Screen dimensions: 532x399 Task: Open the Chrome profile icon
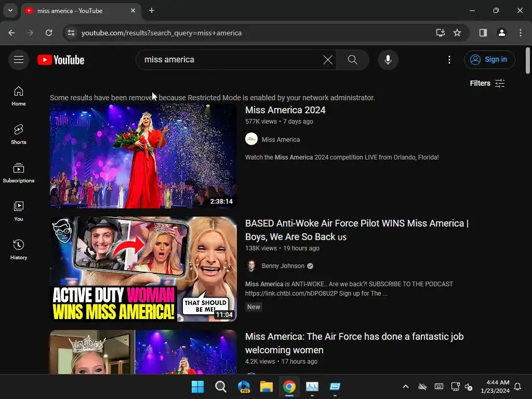coord(501,33)
